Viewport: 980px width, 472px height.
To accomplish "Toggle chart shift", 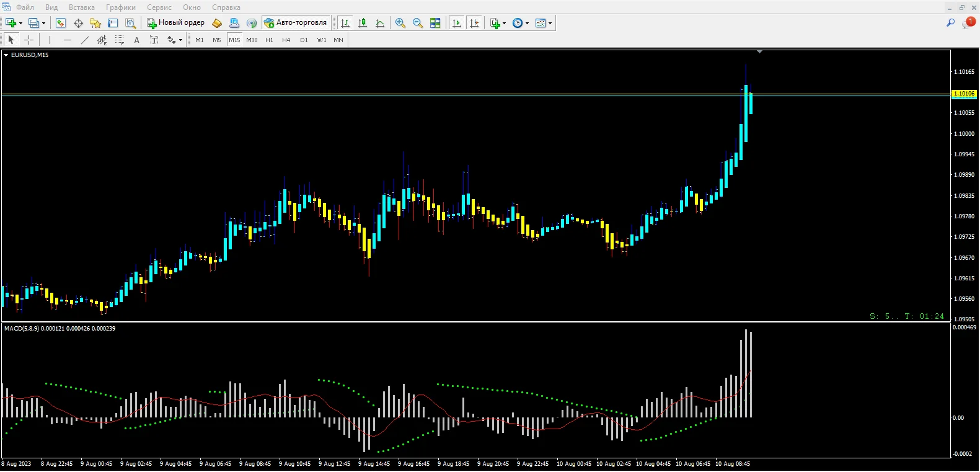I will tap(474, 23).
